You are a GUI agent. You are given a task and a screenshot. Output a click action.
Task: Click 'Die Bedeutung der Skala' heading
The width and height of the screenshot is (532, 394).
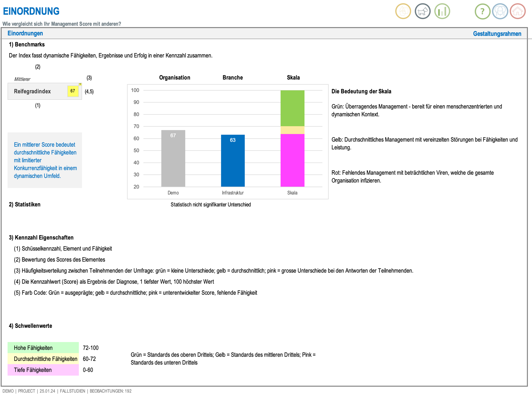point(361,91)
